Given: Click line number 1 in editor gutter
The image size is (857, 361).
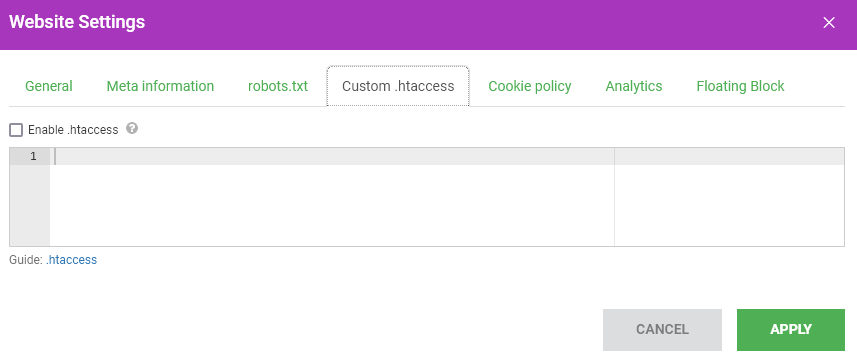Looking at the screenshot, I should coord(30,156).
